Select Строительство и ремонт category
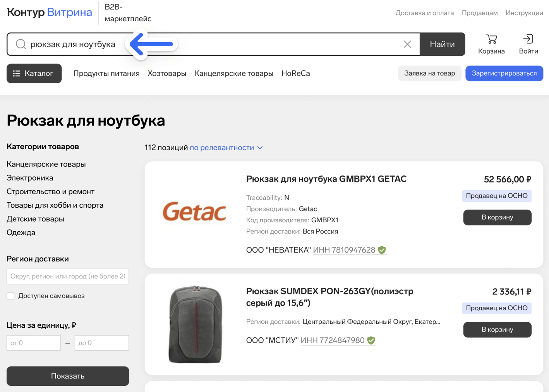Screen dimensions: 549x392 pos(50,192)
